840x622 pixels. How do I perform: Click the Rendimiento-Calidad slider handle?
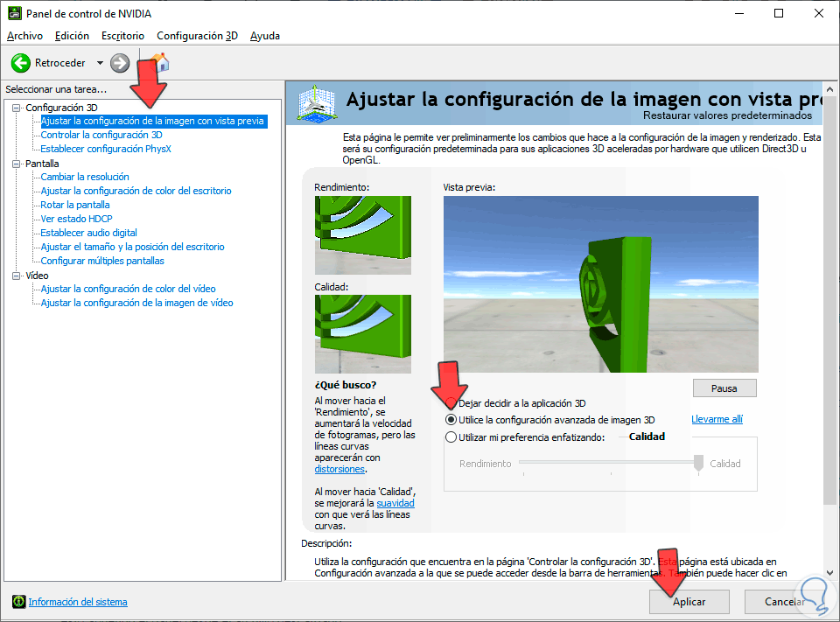698,463
